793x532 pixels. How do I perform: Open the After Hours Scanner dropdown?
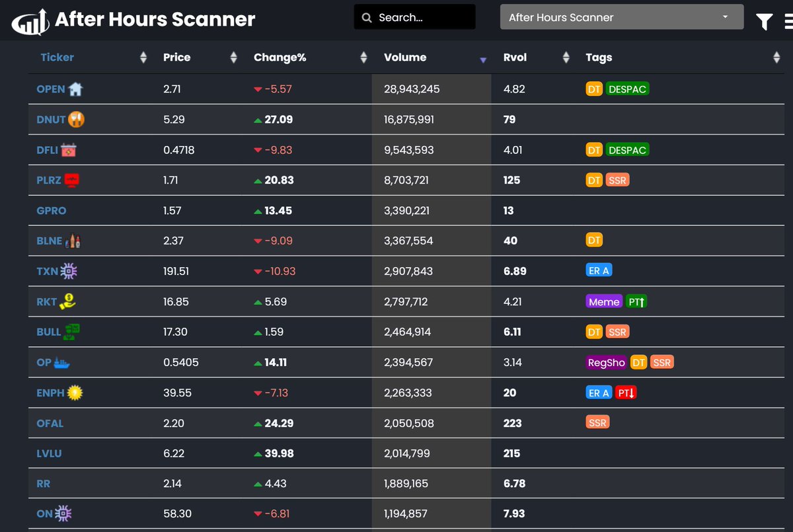(x=622, y=17)
